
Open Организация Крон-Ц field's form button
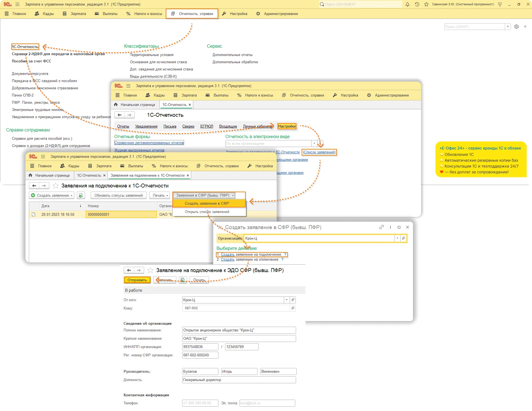(x=403, y=238)
